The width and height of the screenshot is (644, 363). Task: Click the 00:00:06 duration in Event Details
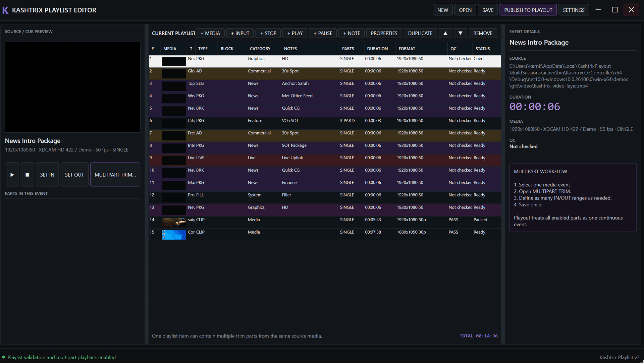click(x=535, y=107)
